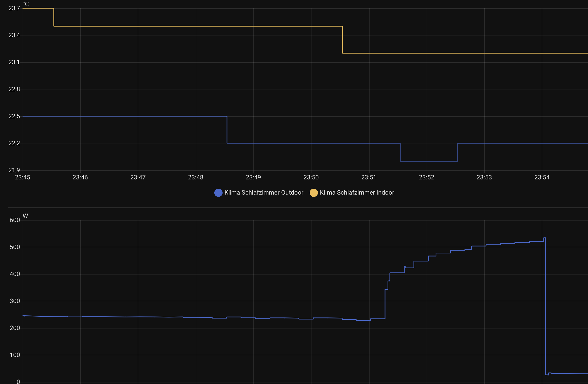Click the 400 watt axis label
Screen dimensions: 588x384
(15, 274)
